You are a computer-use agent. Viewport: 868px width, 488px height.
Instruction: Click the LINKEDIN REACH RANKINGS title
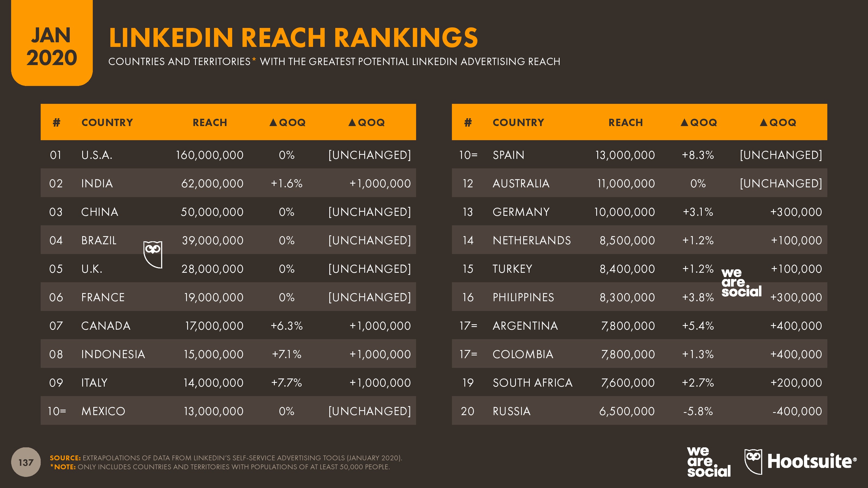click(x=293, y=37)
